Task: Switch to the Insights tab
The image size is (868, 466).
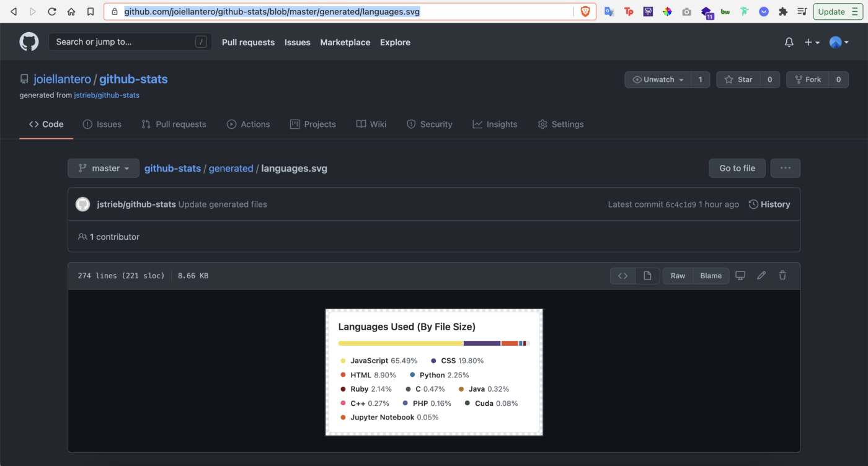Action: tap(495, 124)
